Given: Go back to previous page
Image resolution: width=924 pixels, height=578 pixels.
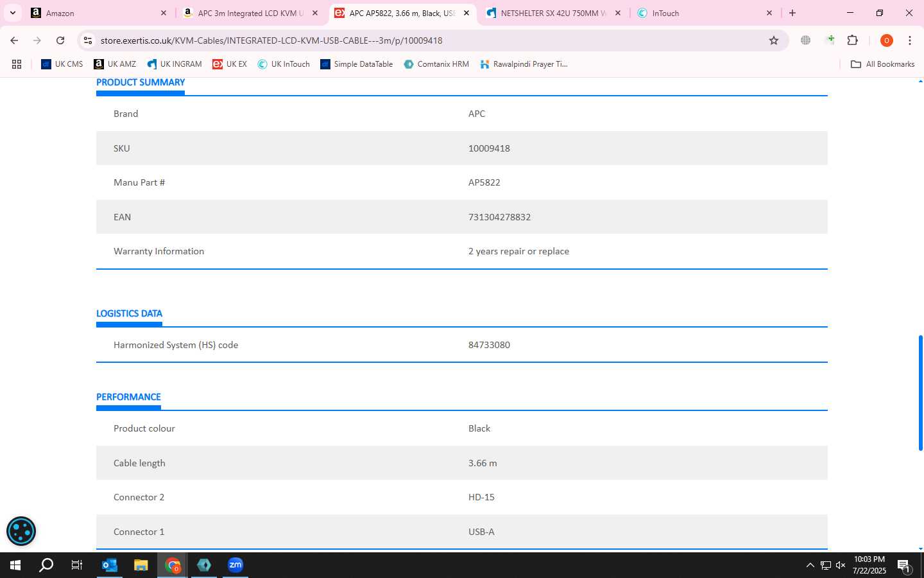Looking at the screenshot, I should coord(14,40).
